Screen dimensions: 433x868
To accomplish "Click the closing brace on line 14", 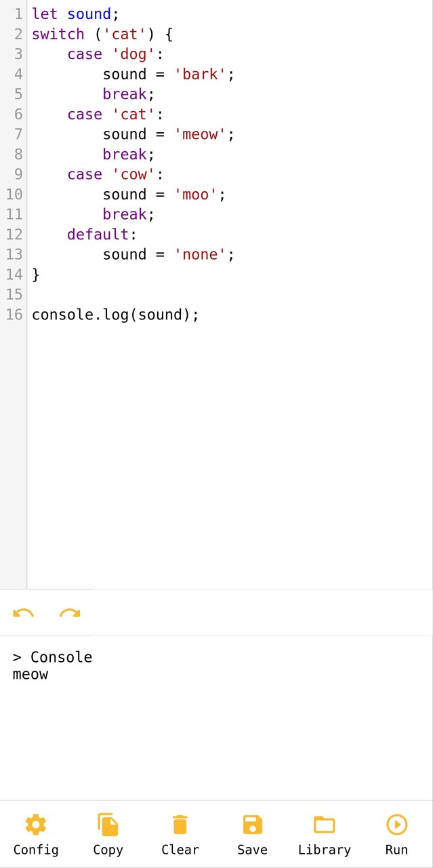I will (x=35, y=274).
